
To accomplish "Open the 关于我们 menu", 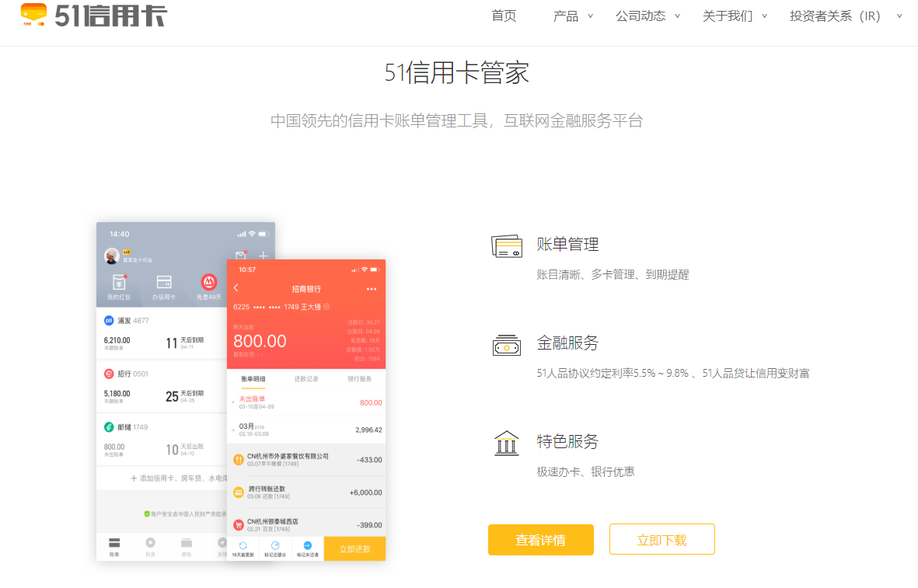I will [728, 16].
